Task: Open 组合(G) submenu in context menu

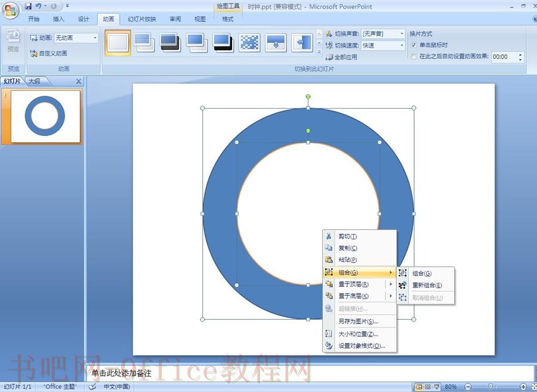Action: click(x=360, y=273)
